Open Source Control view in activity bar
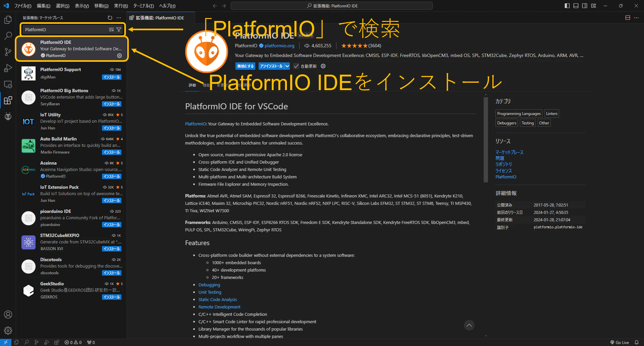Image resolution: width=644 pixels, height=346 pixels. pos(8,52)
